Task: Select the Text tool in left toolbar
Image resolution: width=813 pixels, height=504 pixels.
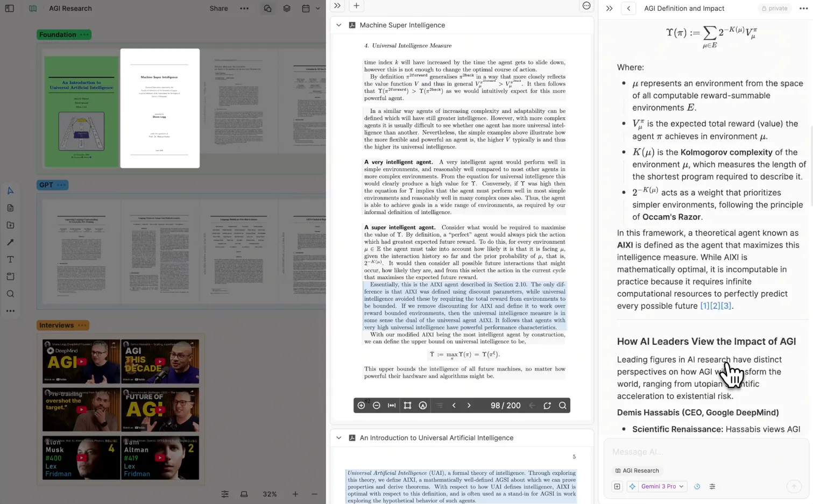Action: (x=10, y=260)
